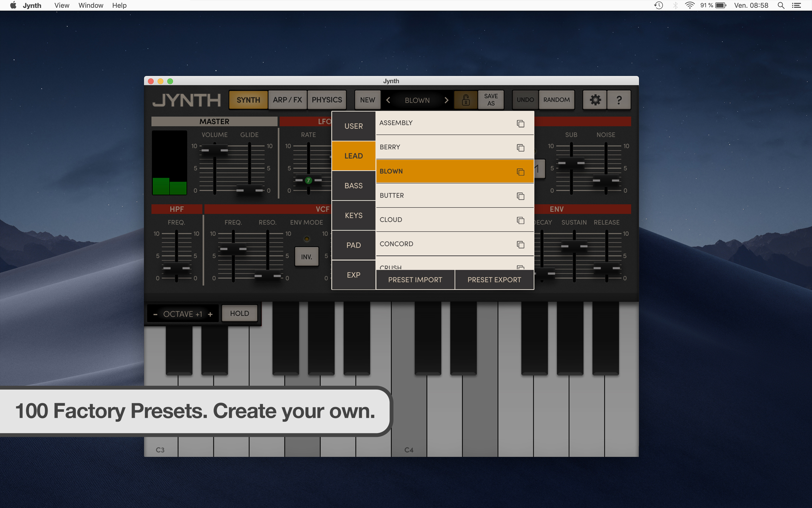Click the copy icon beside CLOUD preset

(x=521, y=220)
